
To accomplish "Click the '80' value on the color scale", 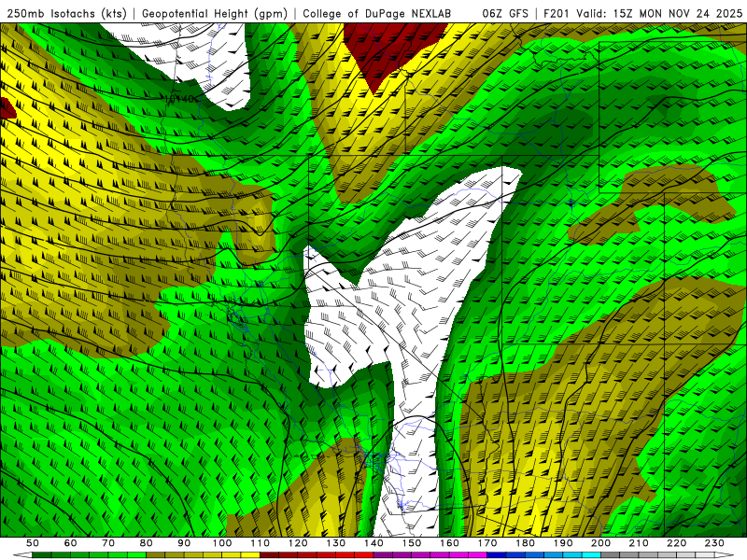I will click(147, 543).
